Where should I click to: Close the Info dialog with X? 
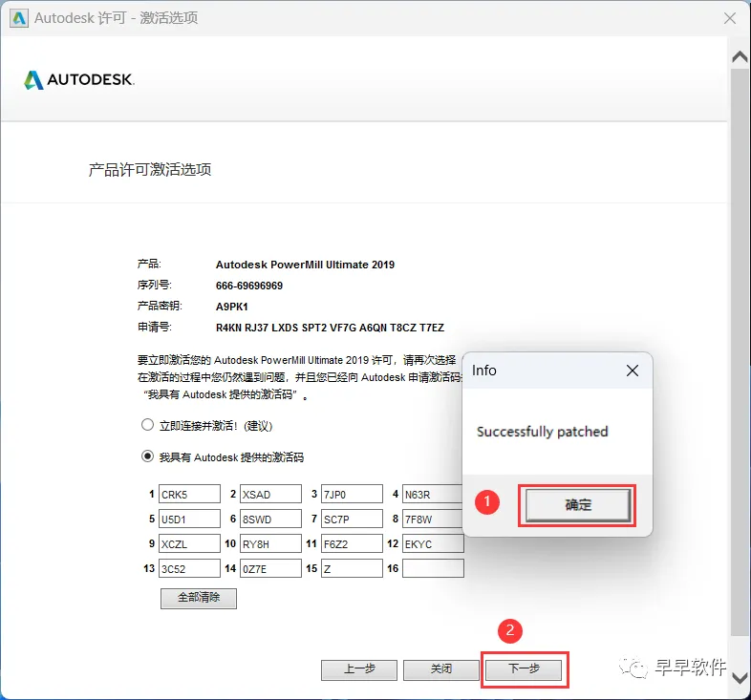633,371
